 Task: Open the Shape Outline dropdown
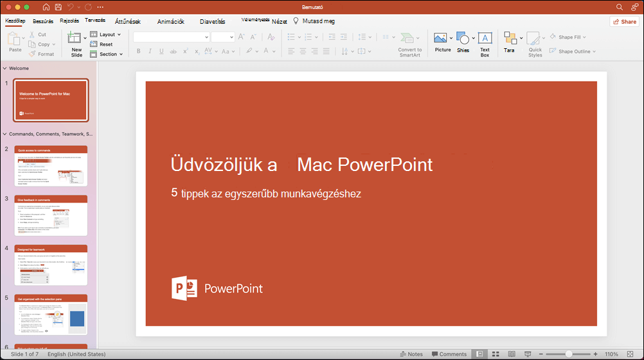coord(573,51)
